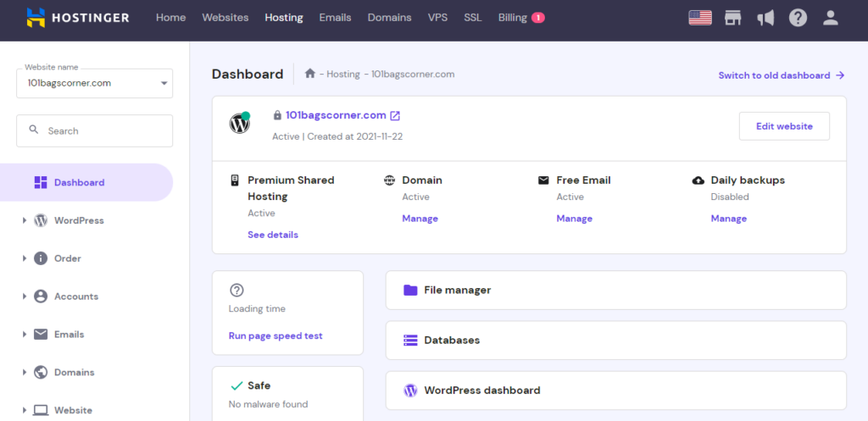Open the File manager card
868x421 pixels.
[616, 290]
